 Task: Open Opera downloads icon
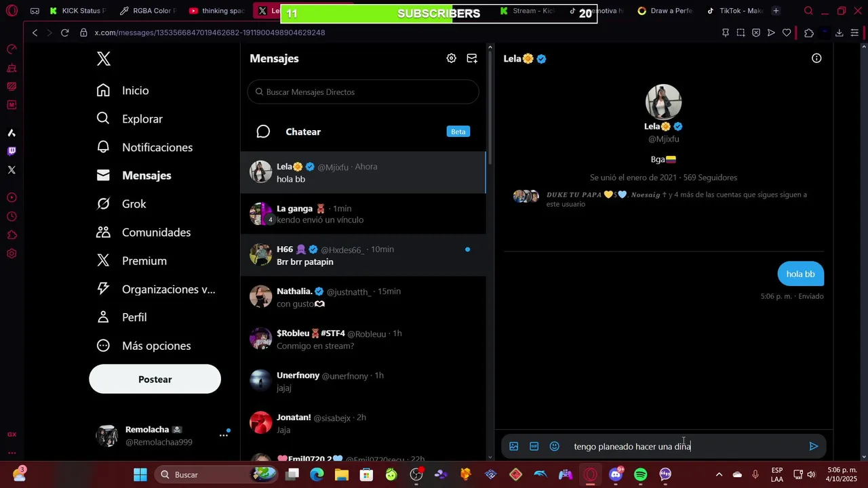839,33
